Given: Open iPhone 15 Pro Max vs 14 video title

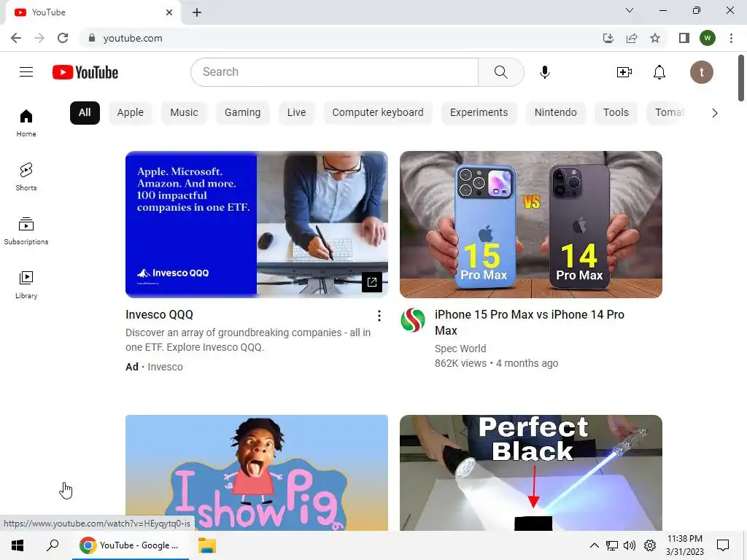Looking at the screenshot, I should click(x=530, y=322).
